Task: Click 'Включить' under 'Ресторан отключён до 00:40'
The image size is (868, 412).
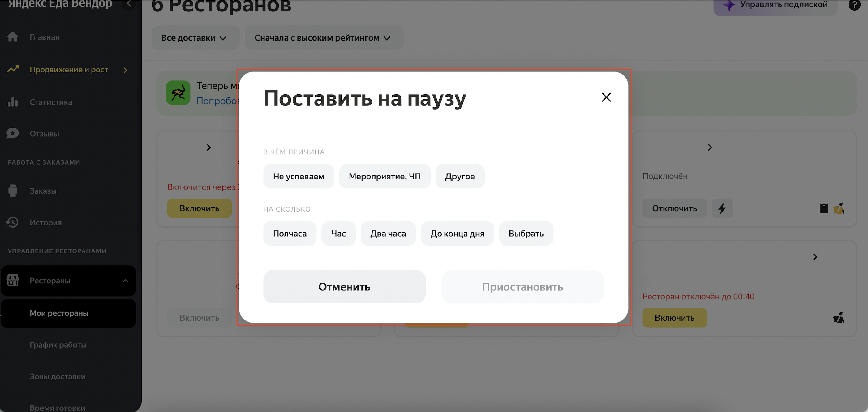Action: [675, 318]
